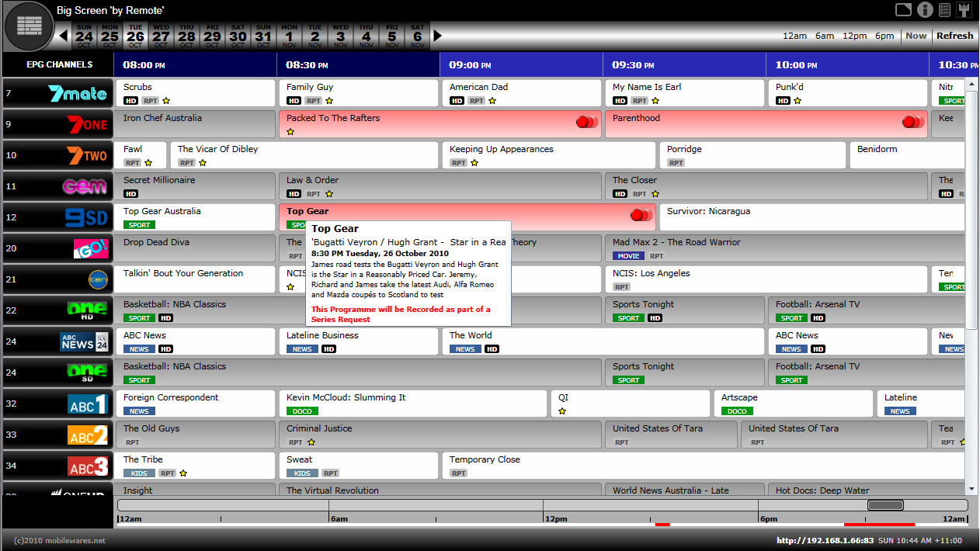This screenshot has width=980, height=551.
Task: Open the info icon at top right
Action: (924, 9)
